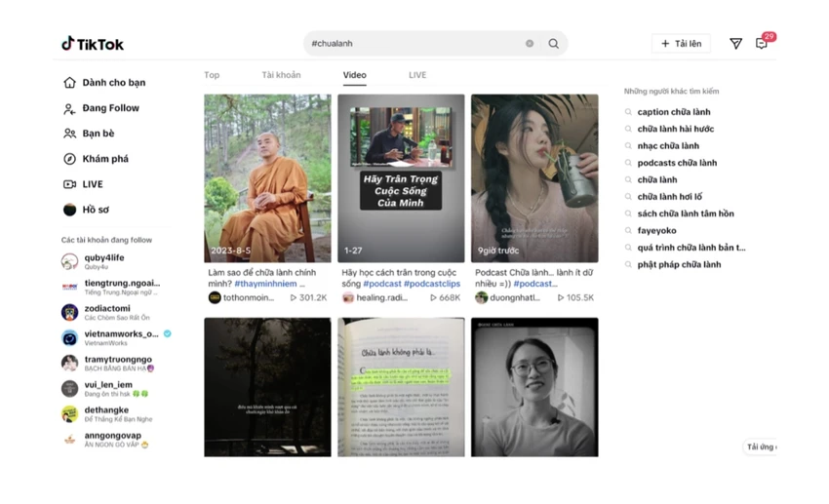Open Khám phá compass icon
The width and height of the screenshot is (829, 504).
70,159
